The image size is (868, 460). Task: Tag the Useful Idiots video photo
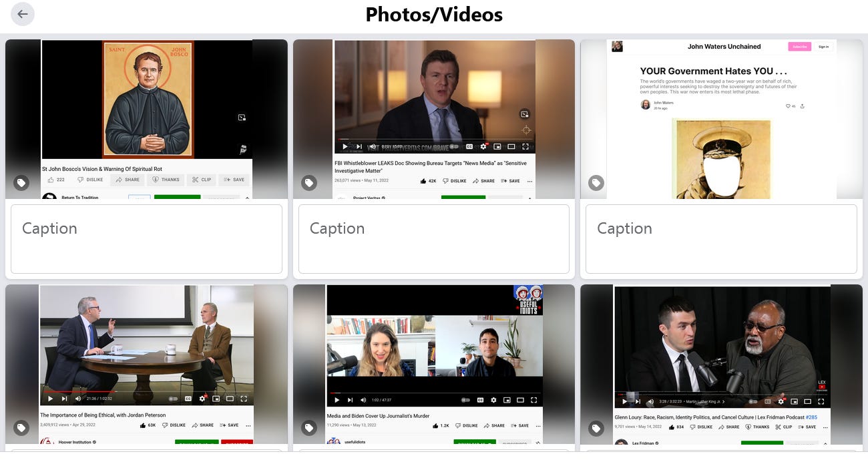pyautogui.click(x=308, y=428)
